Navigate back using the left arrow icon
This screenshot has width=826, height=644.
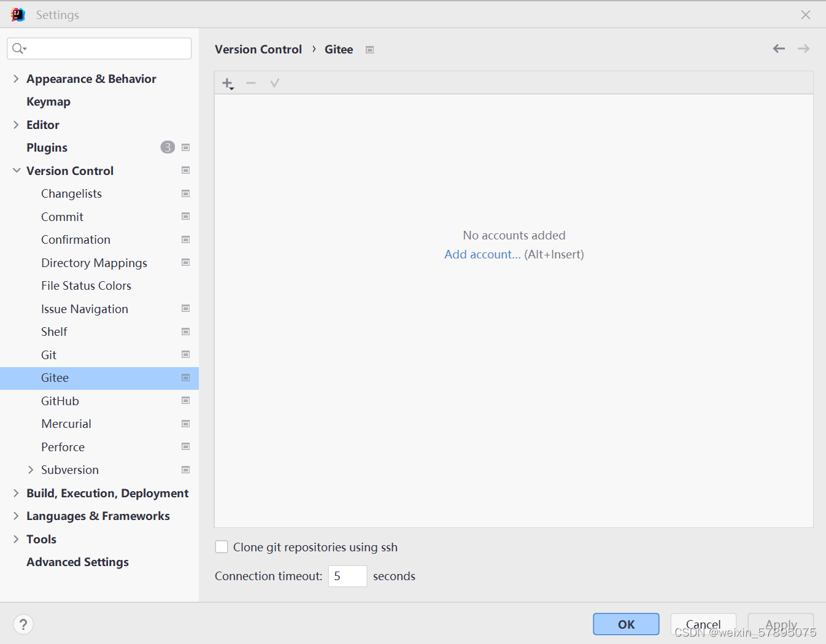point(779,48)
